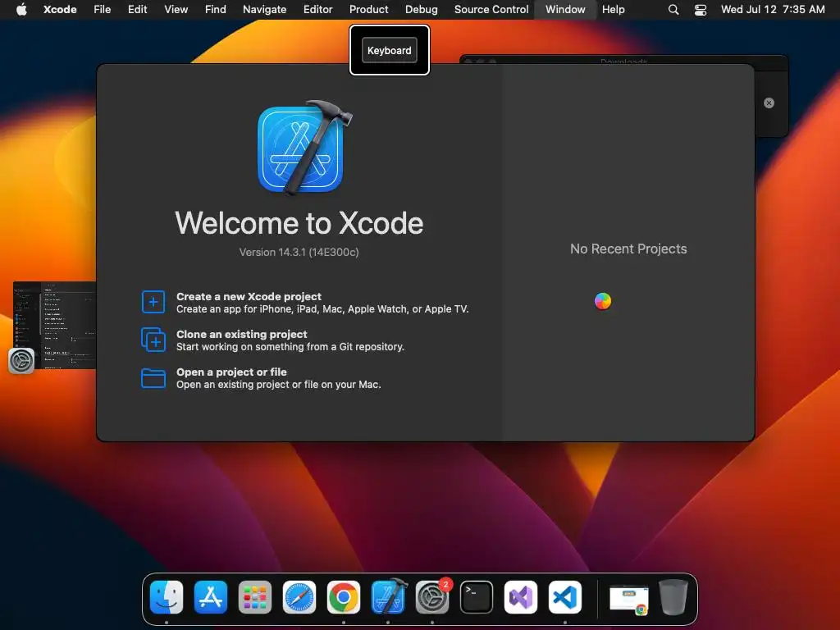The width and height of the screenshot is (840, 630).
Task: Click the date and time in the menu bar
Action: [773, 10]
